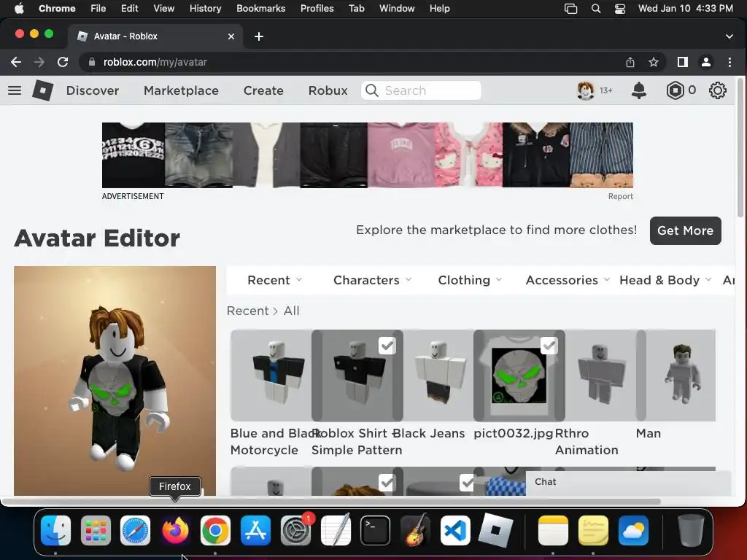This screenshot has width=747, height=560.
Task: Bookmark this page with star icon
Action: click(x=654, y=62)
